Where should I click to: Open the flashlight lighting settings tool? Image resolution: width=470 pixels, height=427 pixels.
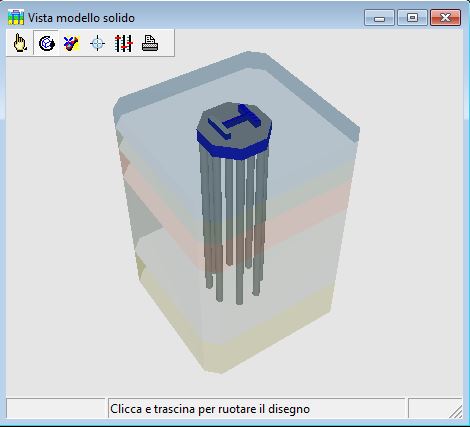pyautogui.click(x=71, y=43)
